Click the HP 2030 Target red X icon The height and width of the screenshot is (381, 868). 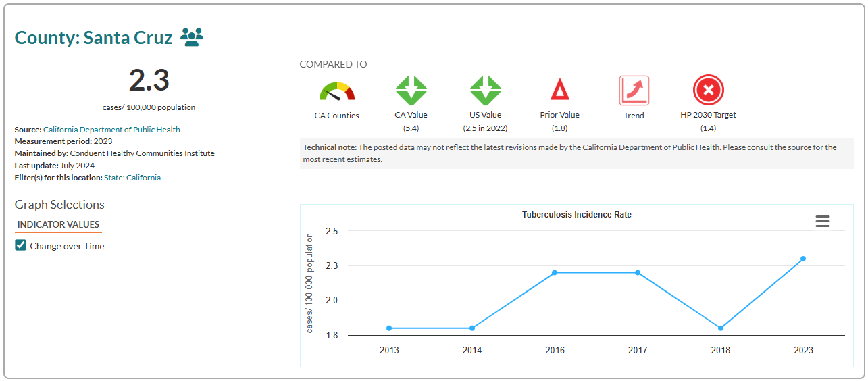tap(708, 91)
